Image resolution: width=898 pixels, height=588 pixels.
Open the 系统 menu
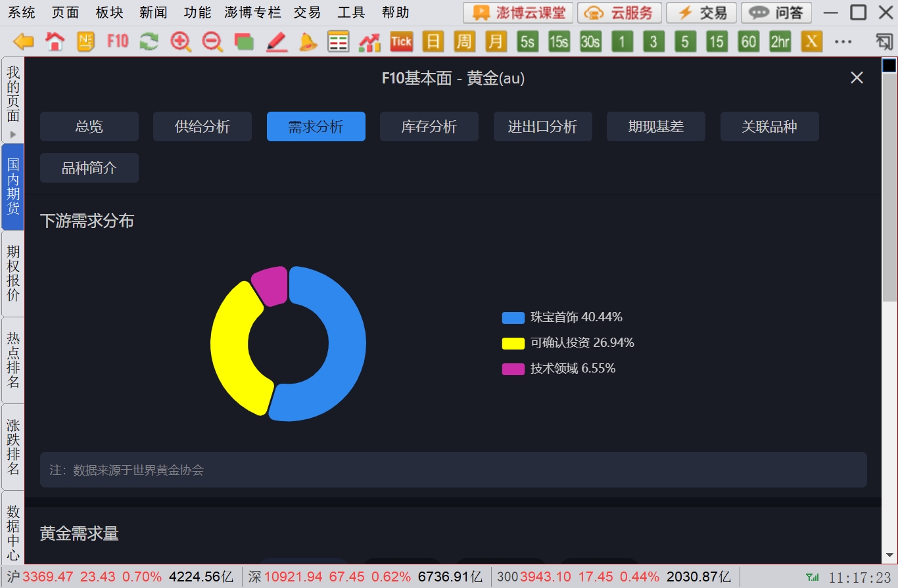[x=22, y=12]
